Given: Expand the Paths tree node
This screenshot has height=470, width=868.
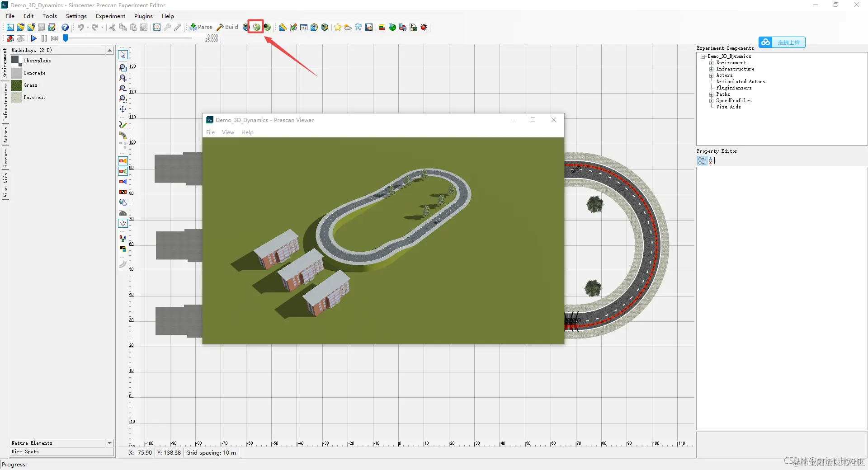Looking at the screenshot, I should [x=711, y=94].
